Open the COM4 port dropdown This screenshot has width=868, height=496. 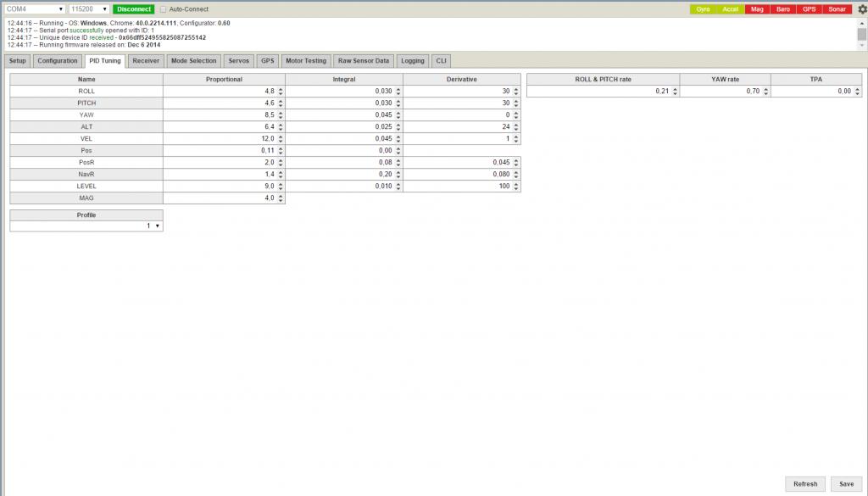[34, 9]
